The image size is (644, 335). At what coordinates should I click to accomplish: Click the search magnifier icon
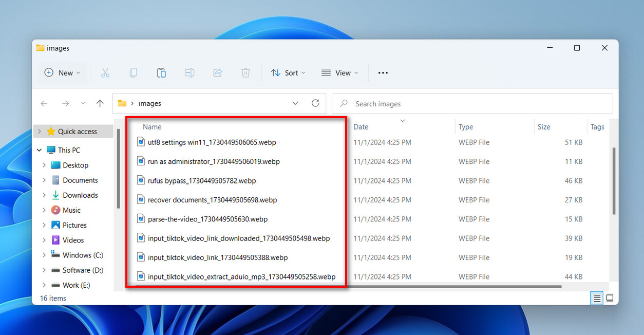344,103
